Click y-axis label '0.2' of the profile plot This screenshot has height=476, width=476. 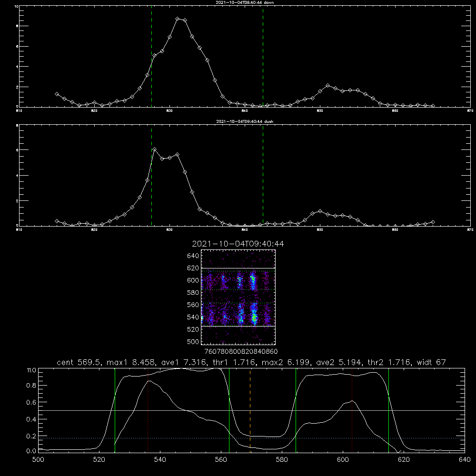point(31,436)
